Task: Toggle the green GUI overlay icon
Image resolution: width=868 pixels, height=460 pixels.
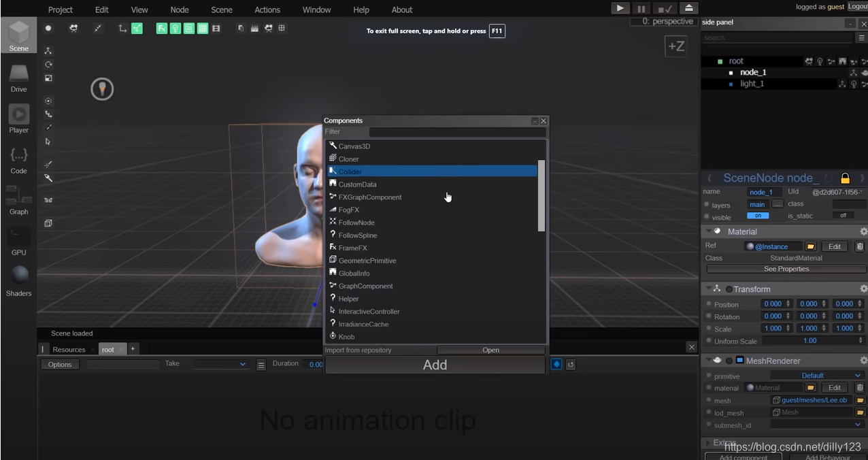Action: coord(189,28)
